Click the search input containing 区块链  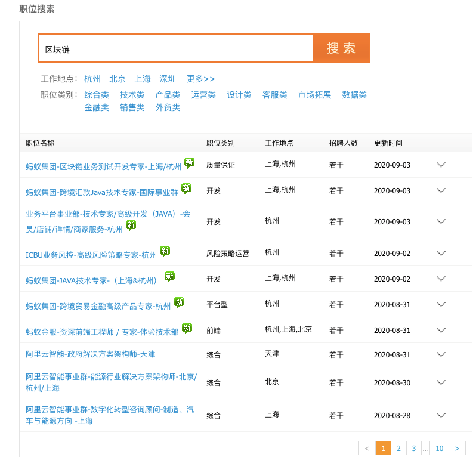click(x=175, y=49)
